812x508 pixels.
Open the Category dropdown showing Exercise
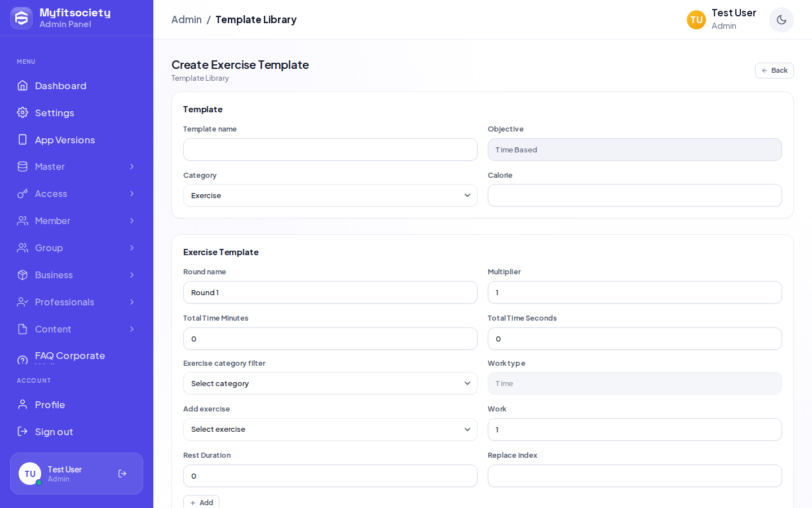coord(330,195)
